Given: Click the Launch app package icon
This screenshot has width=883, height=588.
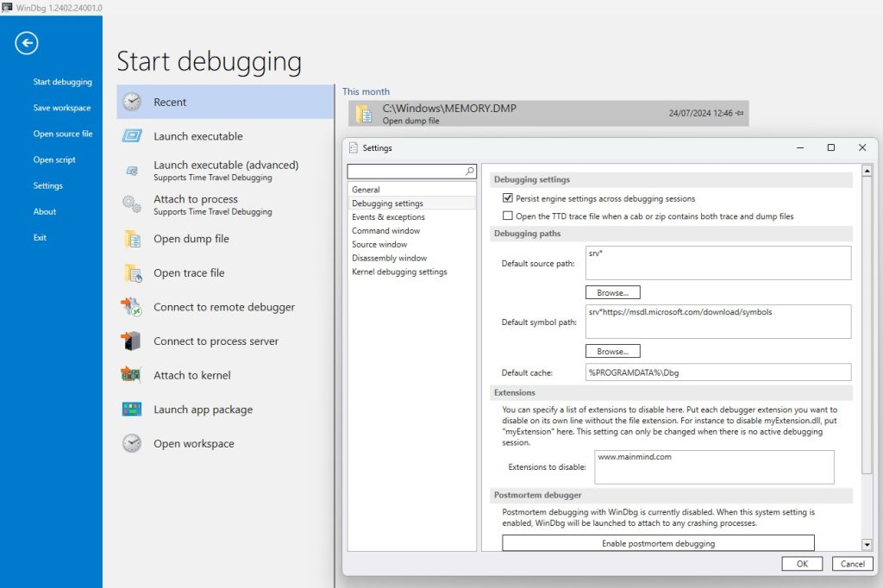Looking at the screenshot, I should [132, 410].
